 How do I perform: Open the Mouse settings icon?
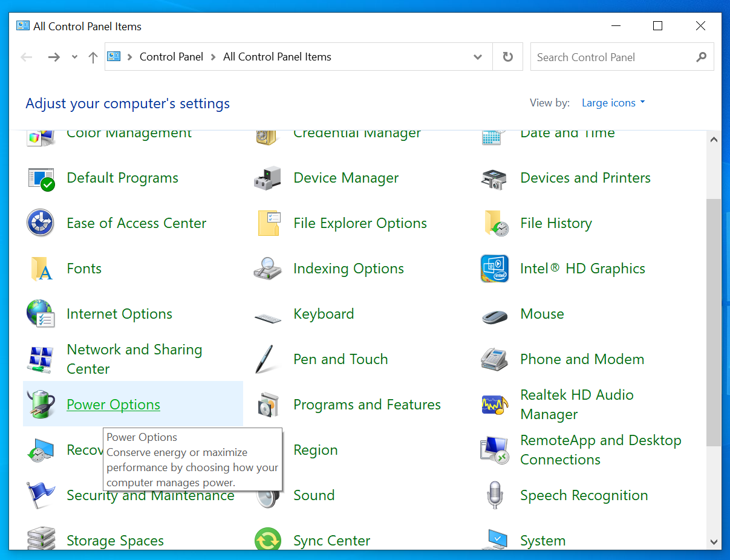point(494,315)
